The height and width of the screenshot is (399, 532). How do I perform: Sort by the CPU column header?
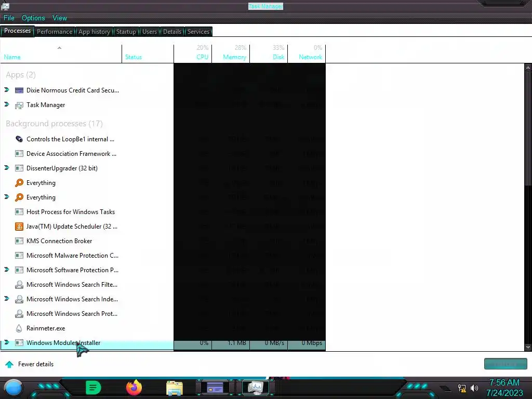[x=193, y=54]
